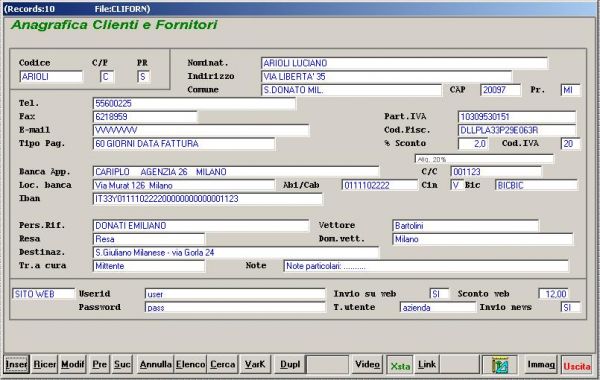The image size is (600, 380).
Task: Click the CAP field 20097
Action: [x=501, y=90]
